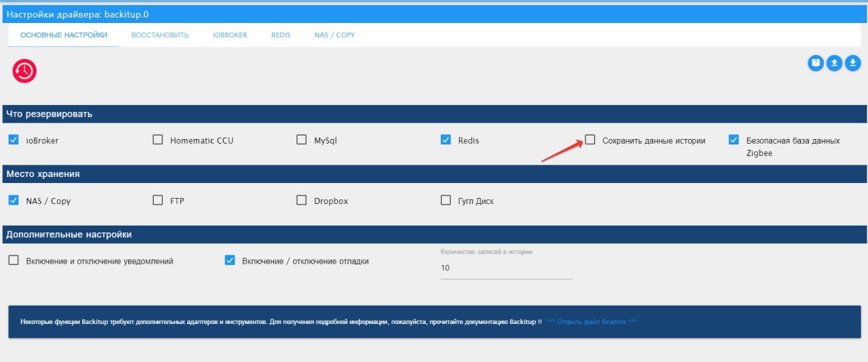The width and height of the screenshot is (868, 362).
Task: Enable the MySql backup checkbox
Action: click(x=302, y=140)
